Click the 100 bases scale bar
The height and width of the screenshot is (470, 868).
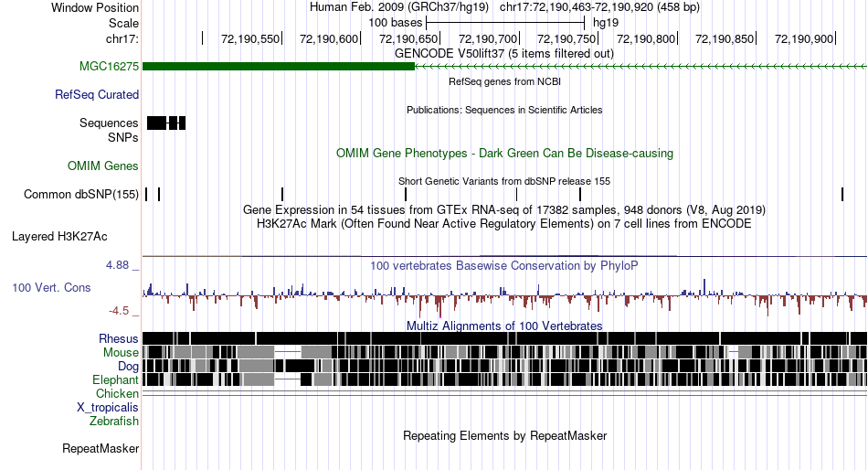505,23
